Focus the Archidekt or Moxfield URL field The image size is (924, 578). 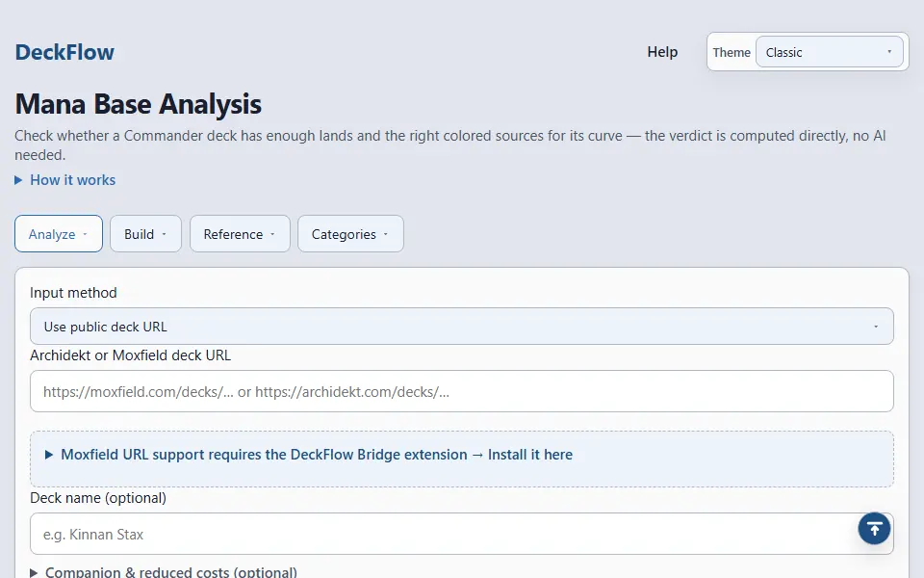tap(461, 391)
